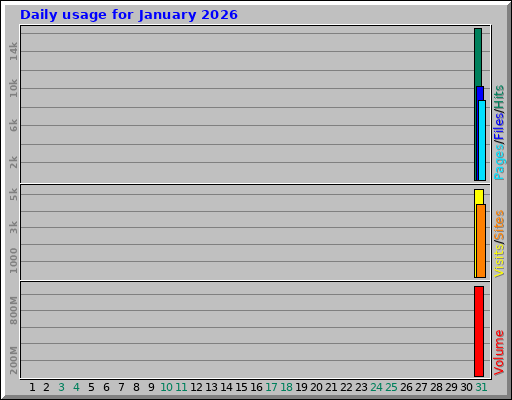Click day '5' on the x-axis
The height and width of the screenshot is (400, 512).
coord(91,387)
